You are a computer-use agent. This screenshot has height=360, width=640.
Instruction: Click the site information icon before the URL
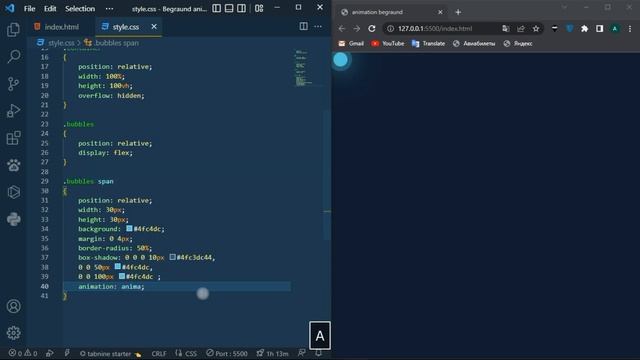[x=391, y=29]
